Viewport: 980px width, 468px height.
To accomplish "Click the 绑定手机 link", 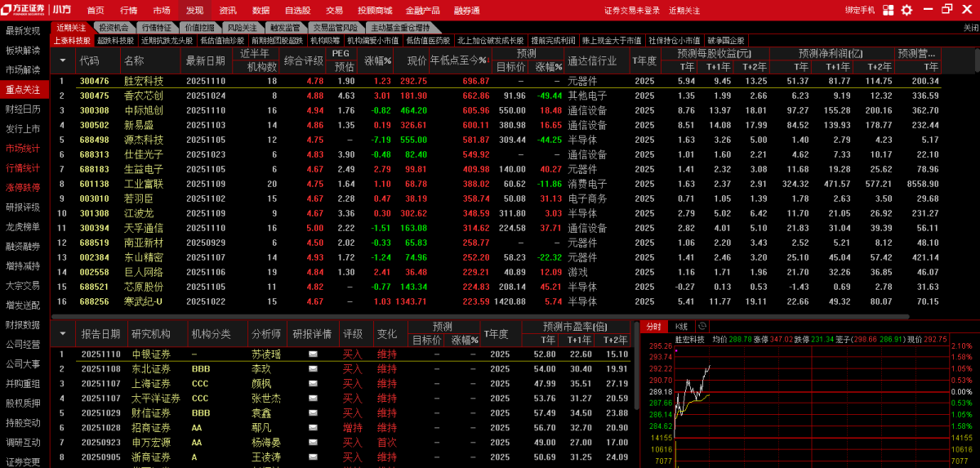I will (x=859, y=10).
